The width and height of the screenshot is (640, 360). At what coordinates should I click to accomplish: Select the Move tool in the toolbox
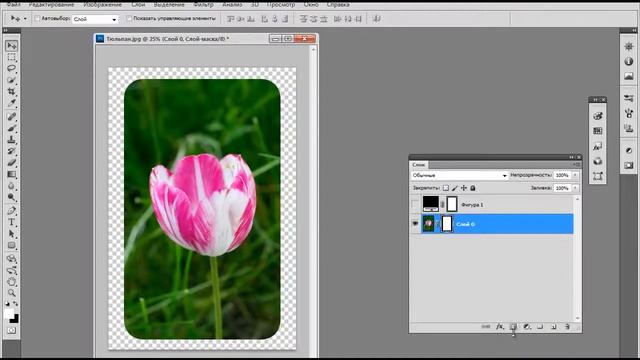click(11, 45)
